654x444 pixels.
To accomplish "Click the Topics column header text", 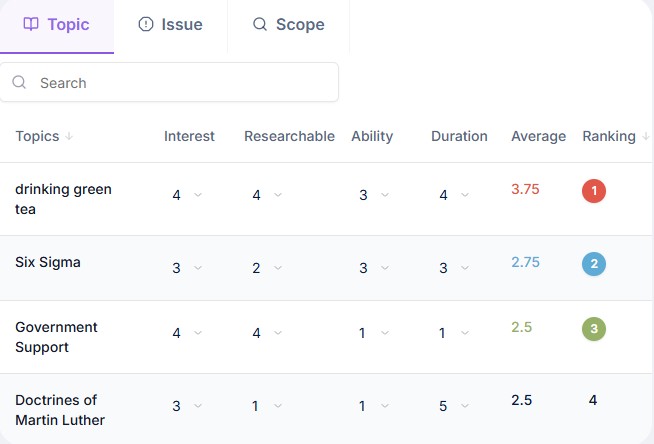I will coord(37,136).
